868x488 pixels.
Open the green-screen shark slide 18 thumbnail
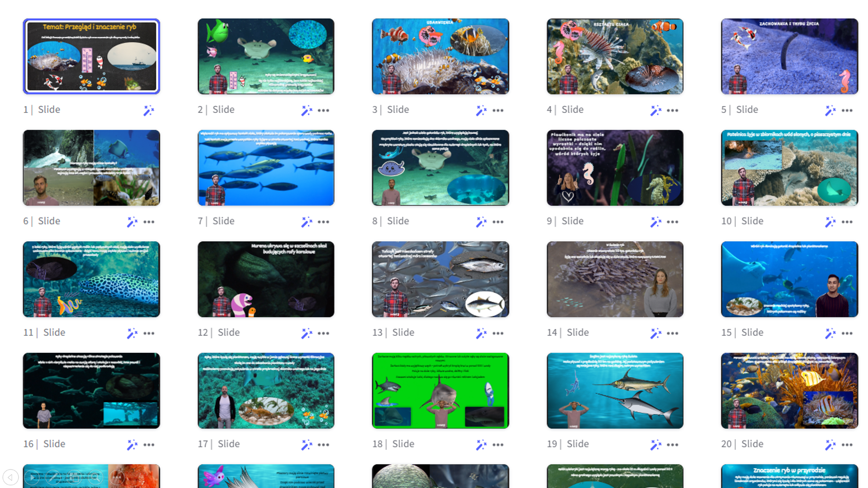(x=440, y=391)
